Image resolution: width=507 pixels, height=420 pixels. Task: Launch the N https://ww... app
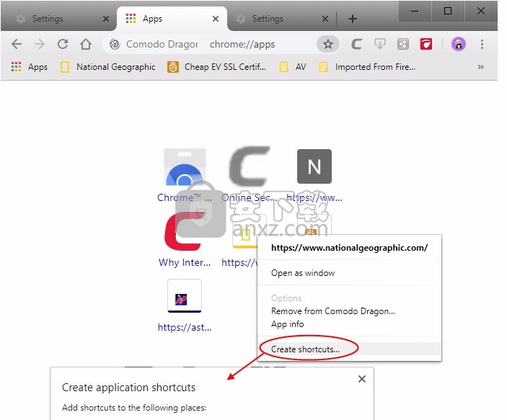[x=314, y=166]
